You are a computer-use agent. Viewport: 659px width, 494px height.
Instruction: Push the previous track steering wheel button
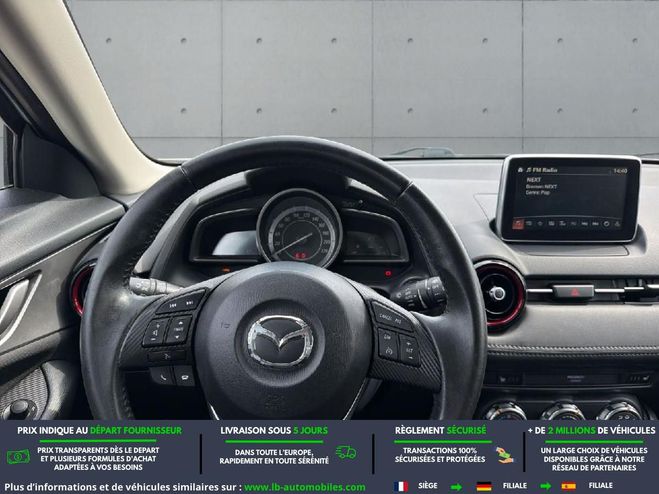[x=172, y=306]
